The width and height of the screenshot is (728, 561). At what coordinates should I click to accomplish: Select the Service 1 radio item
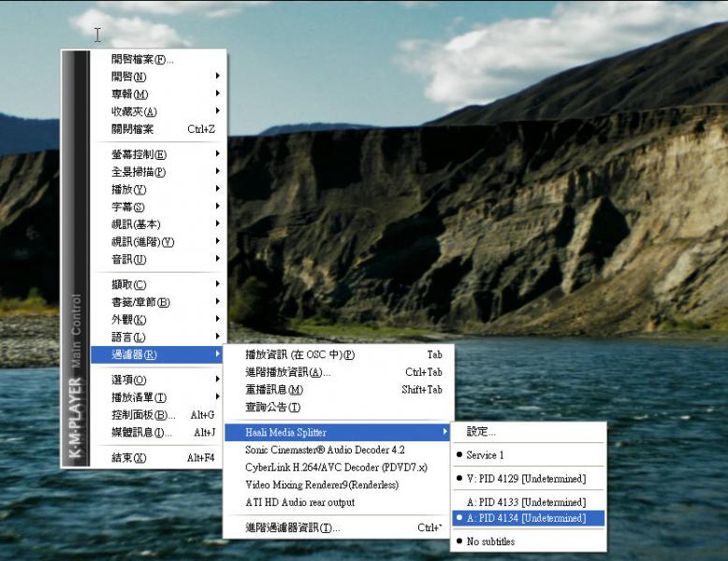tap(485, 455)
